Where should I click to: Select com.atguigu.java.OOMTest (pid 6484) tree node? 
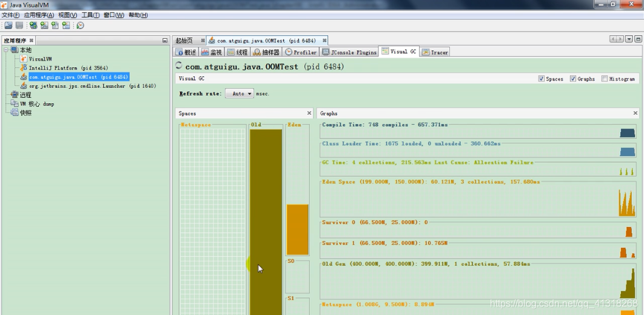pyautogui.click(x=79, y=77)
